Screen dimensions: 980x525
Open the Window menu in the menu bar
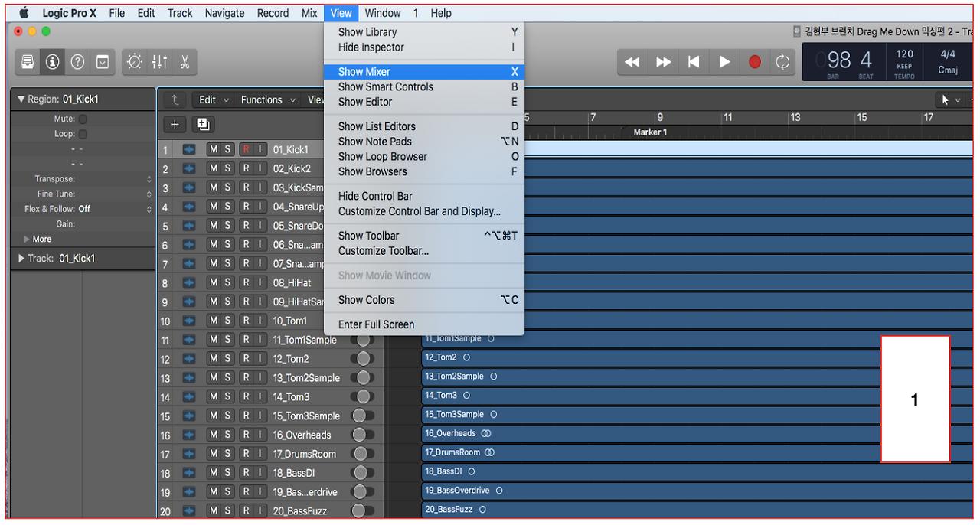click(383, 13)
